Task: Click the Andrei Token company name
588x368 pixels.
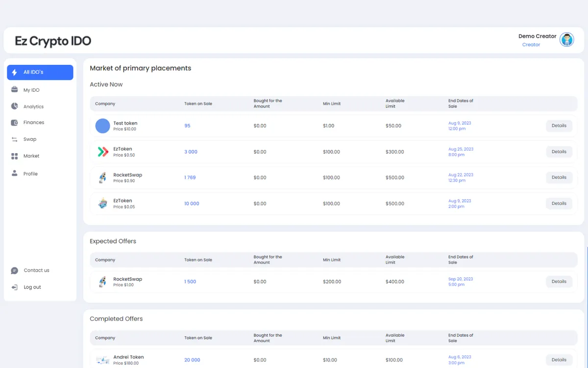Action: [x=128, y=357]
